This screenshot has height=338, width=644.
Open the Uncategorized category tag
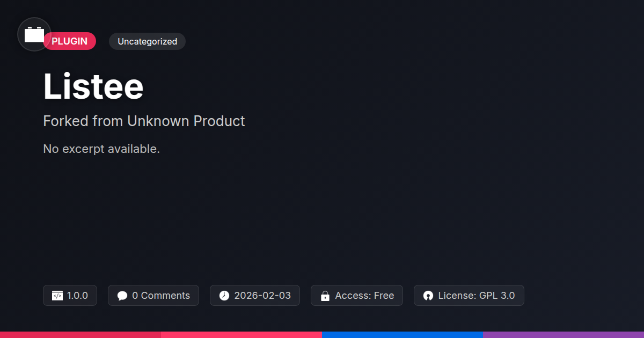(147, 41)
